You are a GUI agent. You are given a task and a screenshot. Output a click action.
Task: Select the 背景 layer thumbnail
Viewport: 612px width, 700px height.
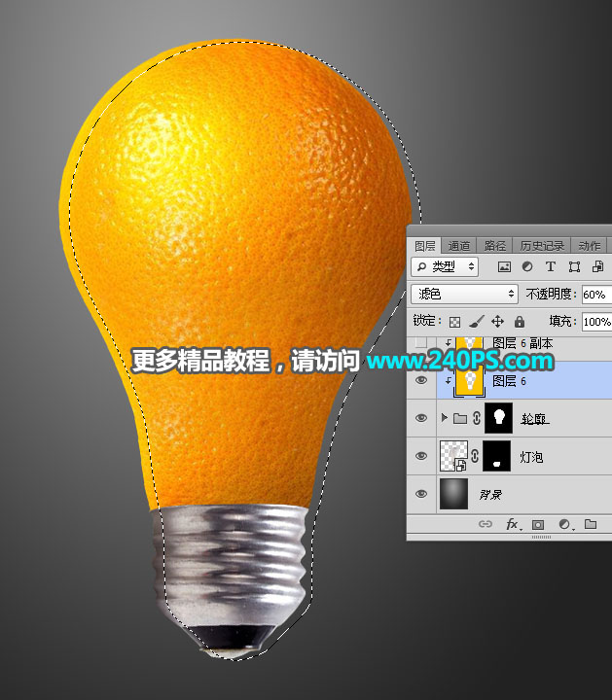[x=453, y=494]
